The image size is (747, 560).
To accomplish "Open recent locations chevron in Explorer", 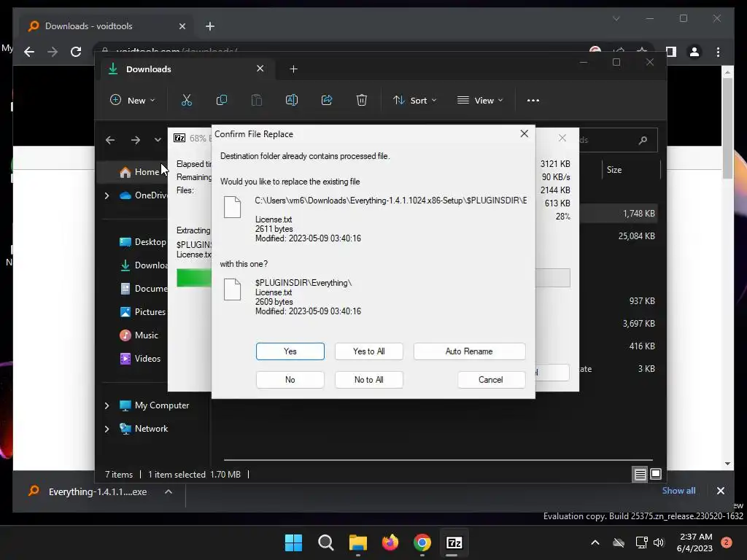I will point(158,140).
